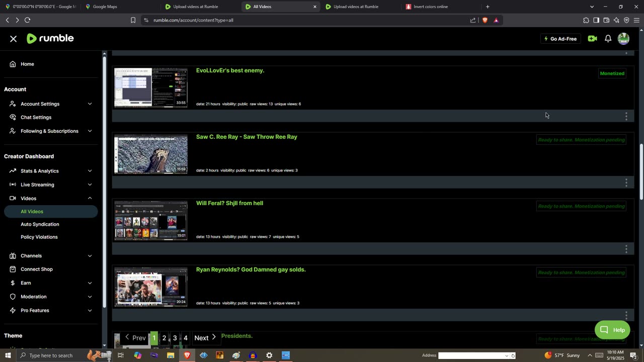Image resolution: width=644 pixels, height=362 pixels.
Task: Click the browser address bar URL
Action: tap(193, 20)
